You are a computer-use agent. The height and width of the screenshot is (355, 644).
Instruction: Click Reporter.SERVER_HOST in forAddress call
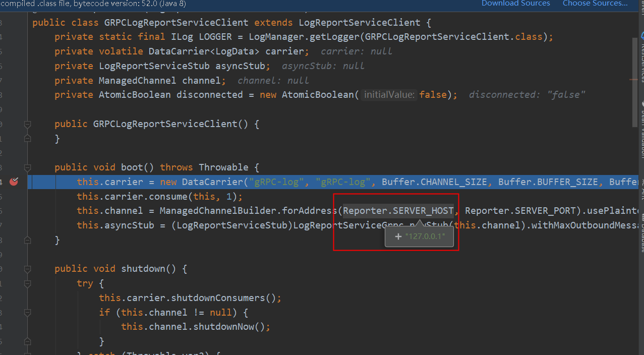(398, 211)
